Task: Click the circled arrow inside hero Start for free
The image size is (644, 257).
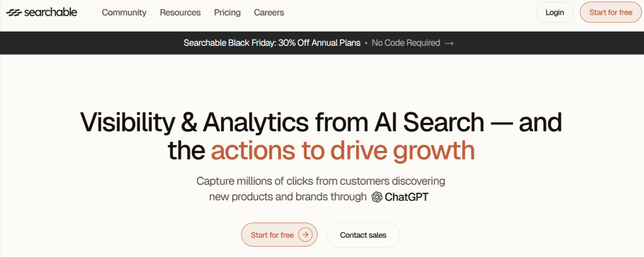Action: pyautogui.click(x=306, y=234)
